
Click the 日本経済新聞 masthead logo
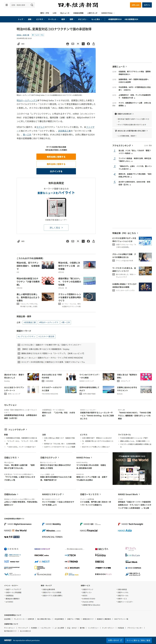point(78,5)
